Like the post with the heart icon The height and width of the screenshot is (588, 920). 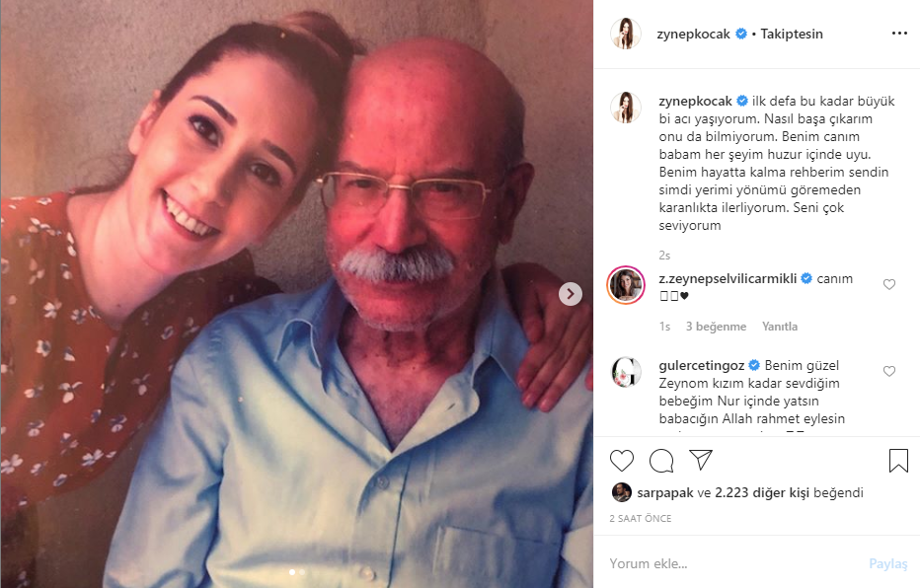[x=622, y=461]
